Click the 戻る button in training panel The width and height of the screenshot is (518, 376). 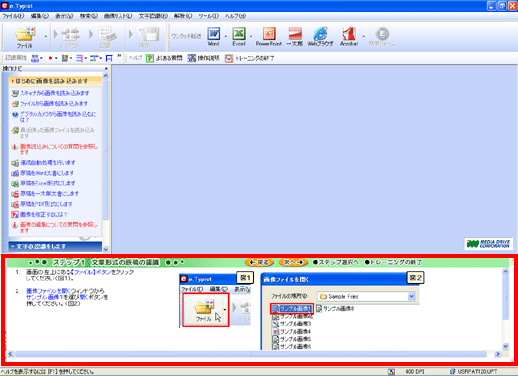pos(259,263)
